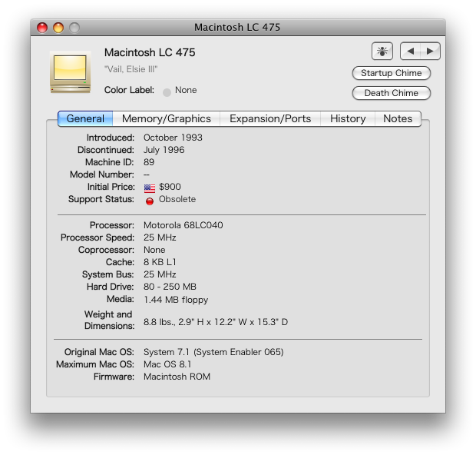This screenshot has height=455, width=476.
Task: Click "System 7.1 (System Enabler 065)" text
Action: [x=213, y=352]
